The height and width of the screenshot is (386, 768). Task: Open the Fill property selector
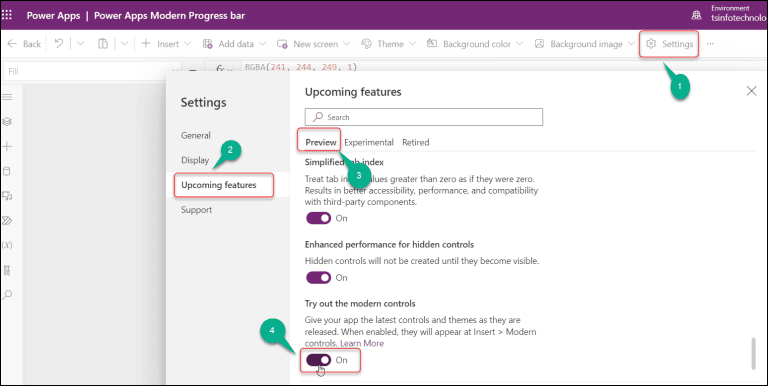(x=92, y=72)
